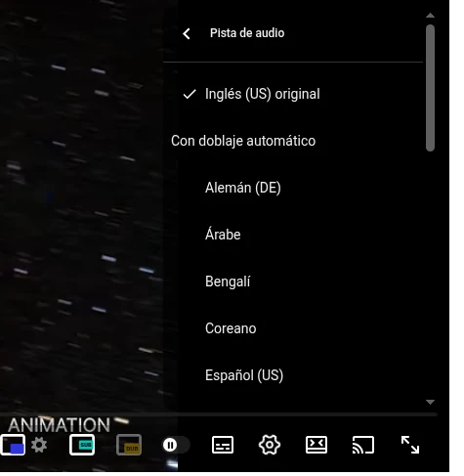Viewport: 464px width, 476px height.
Task: Click the scroll down arrow of menu
Action: coord(430,402)
